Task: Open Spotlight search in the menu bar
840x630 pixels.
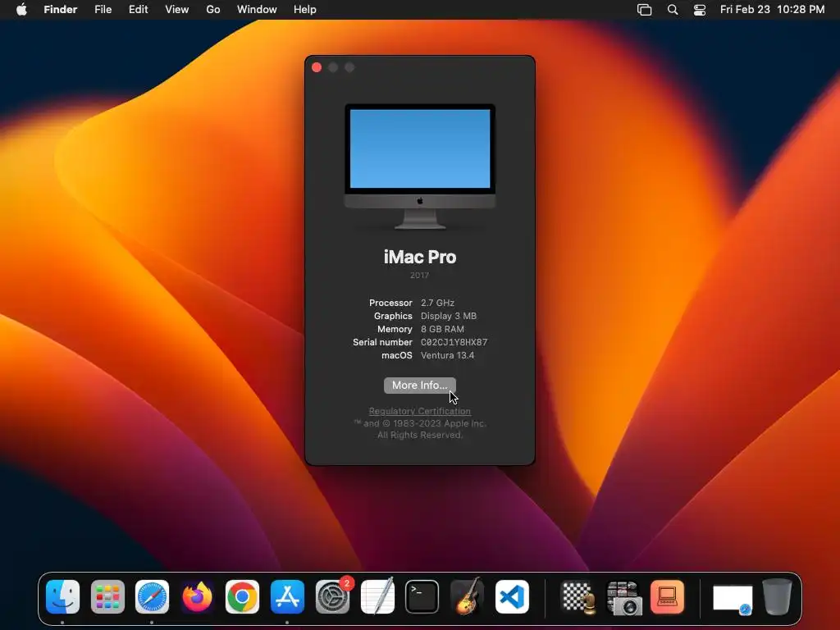Action: coord(673,10)
